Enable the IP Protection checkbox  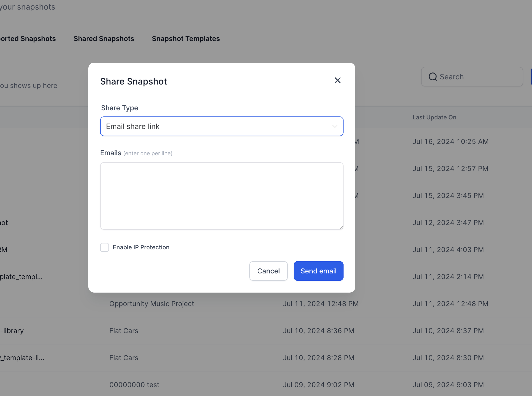click(x=105, y=247)
